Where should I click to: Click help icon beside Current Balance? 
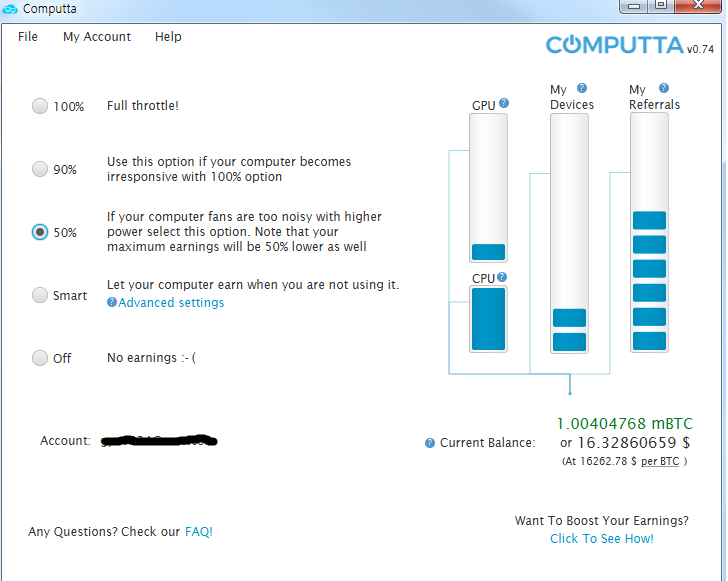pyautogui.click(x=430, y=443)
